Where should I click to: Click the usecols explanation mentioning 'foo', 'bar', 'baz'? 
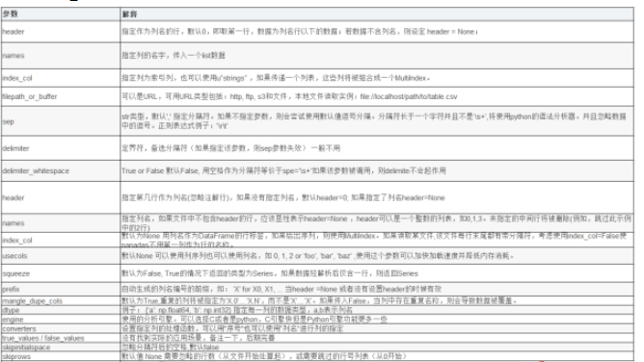(x=377, y=256)
